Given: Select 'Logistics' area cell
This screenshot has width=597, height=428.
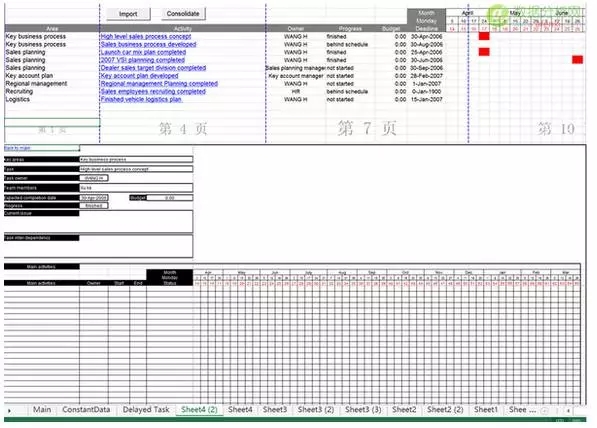Looking at the screenshot, I should coord(52,99).
